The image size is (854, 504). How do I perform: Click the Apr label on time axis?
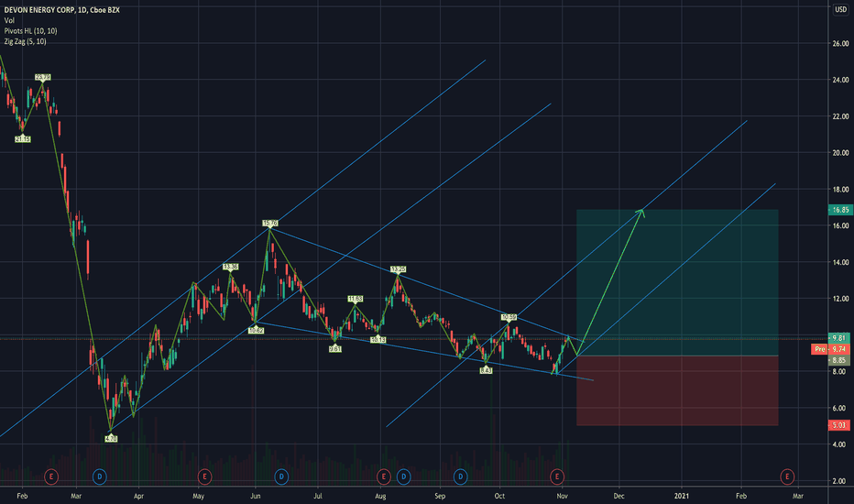(x=138, y=496)
